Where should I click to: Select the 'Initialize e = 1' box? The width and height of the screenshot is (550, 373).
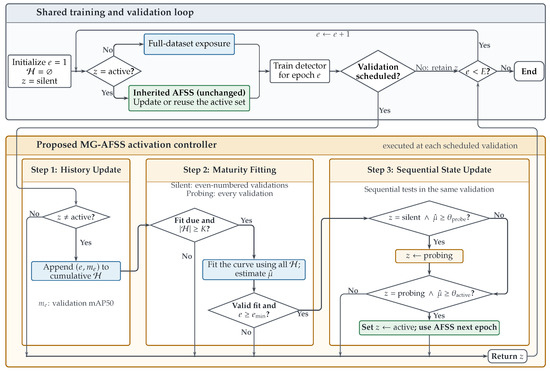(x=40, y=71)
